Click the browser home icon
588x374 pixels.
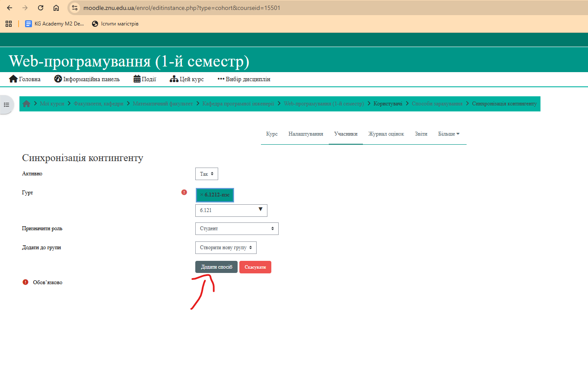coord(56,8)
